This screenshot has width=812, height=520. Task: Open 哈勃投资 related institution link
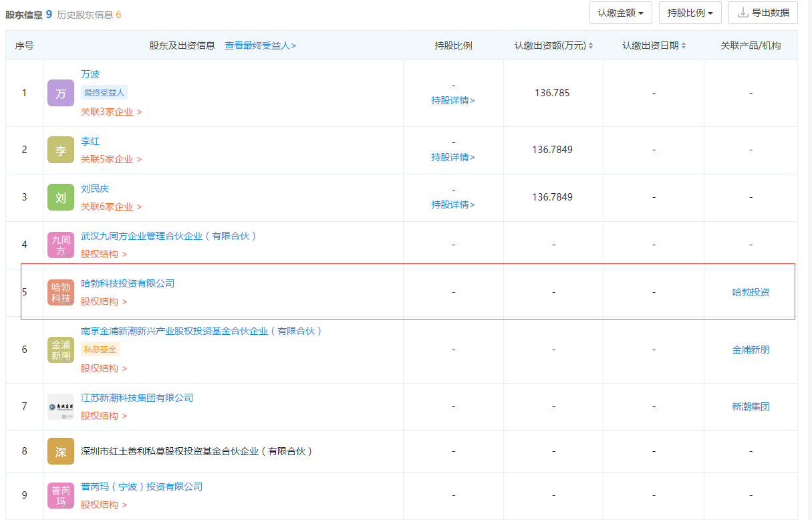[x=751, y=292]
